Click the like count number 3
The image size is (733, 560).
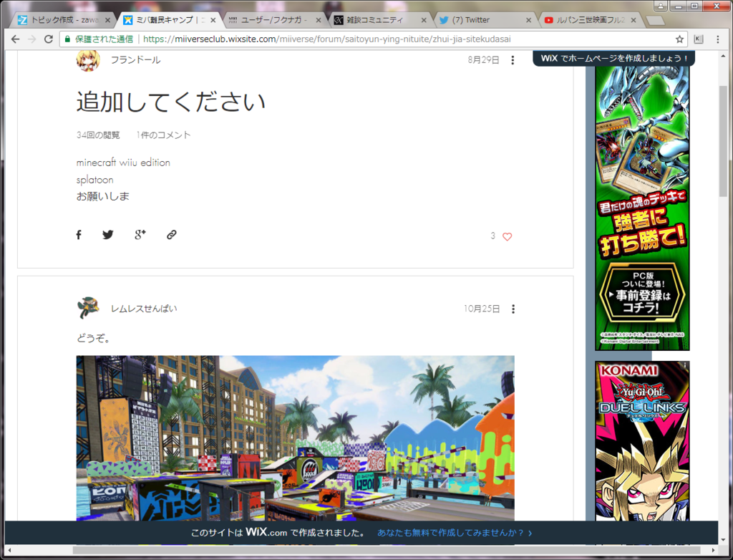(492, 236)
